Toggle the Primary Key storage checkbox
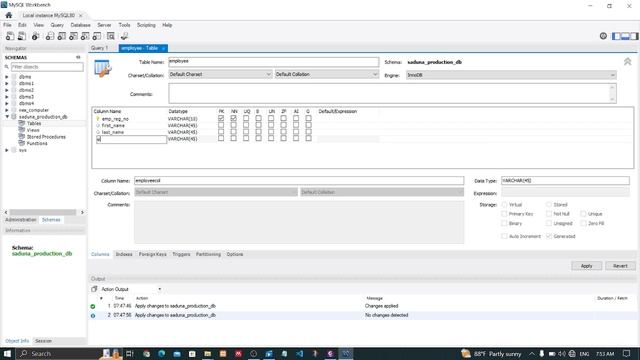Screen dimensions: 640x360 click(x=504, y=214)
